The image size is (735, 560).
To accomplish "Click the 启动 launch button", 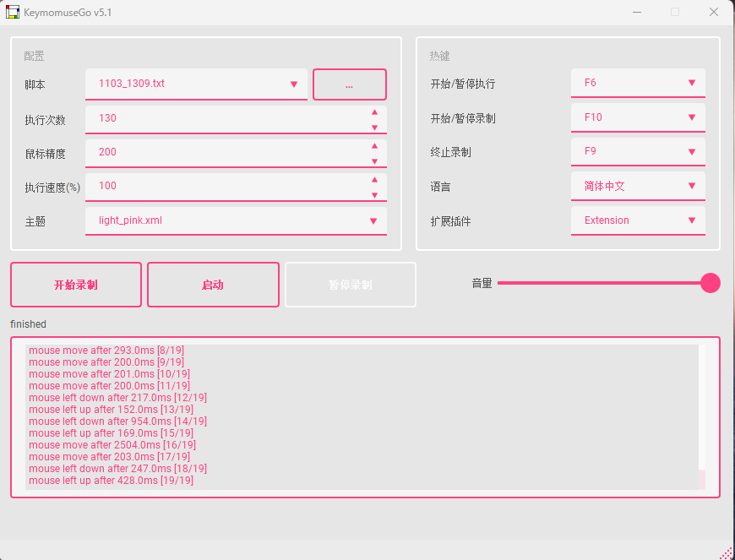I will [x=213, y=285].
